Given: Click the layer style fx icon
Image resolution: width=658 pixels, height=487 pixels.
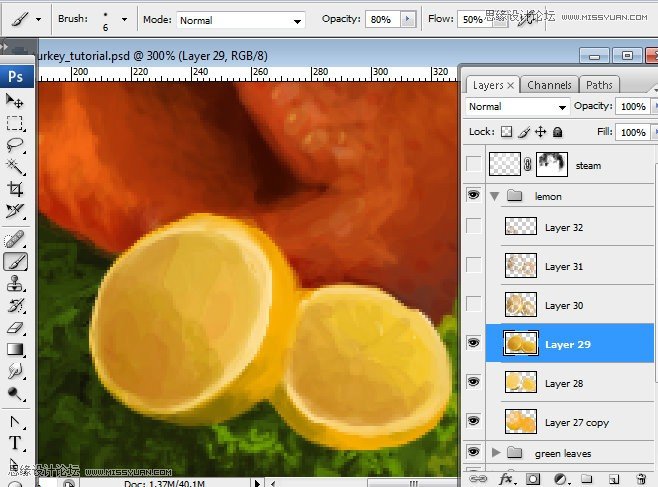Looking at the screenshot, I should 507,479.
